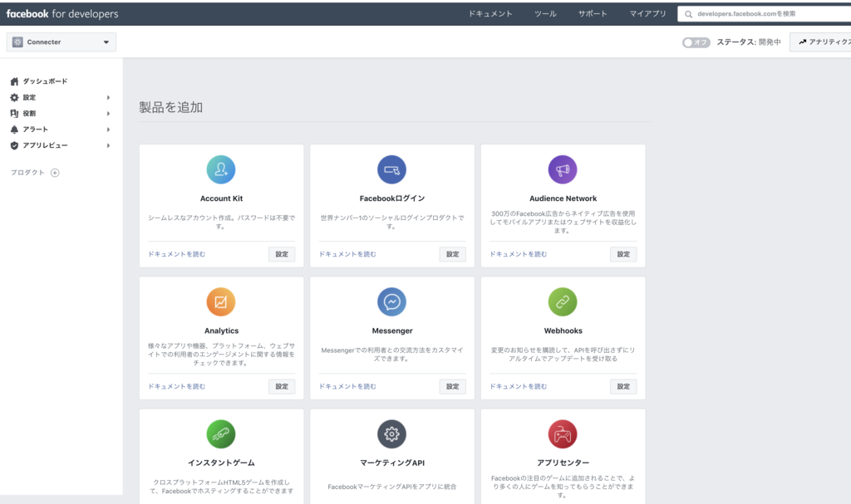This screenshot has width=851, height=504.
Task: Click the Webhooks card title
Action: (563, 331)
